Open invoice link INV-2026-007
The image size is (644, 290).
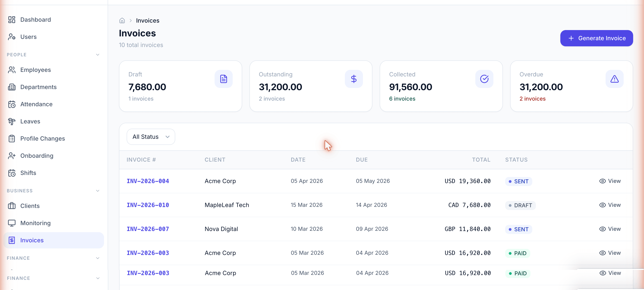click(x=148, y=229)
